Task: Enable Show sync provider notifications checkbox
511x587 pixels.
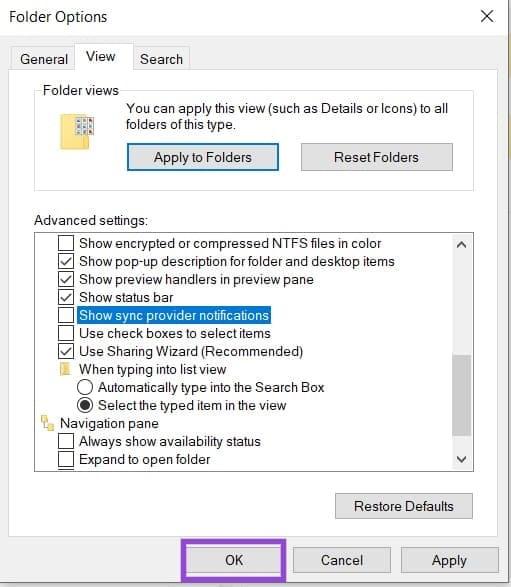Action: (x=66, y=315)
